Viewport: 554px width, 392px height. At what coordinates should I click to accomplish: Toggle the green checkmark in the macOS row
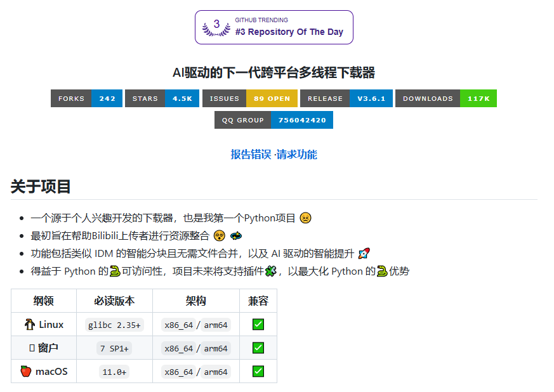click(x=257, y=371)
